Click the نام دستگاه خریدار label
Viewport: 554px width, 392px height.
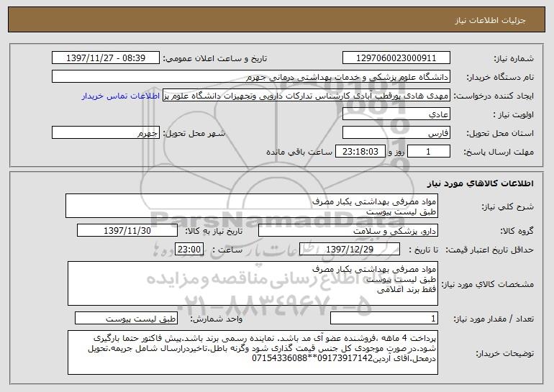(500, 78)
